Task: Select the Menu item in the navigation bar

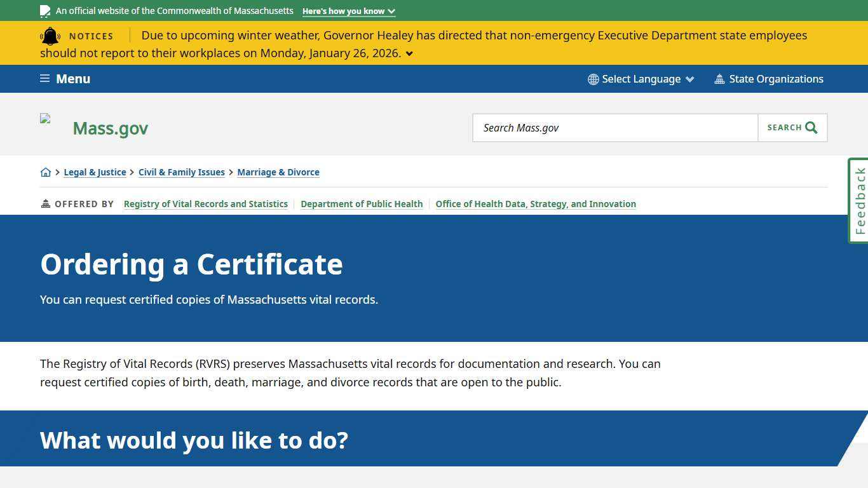Action: [73, 78]
